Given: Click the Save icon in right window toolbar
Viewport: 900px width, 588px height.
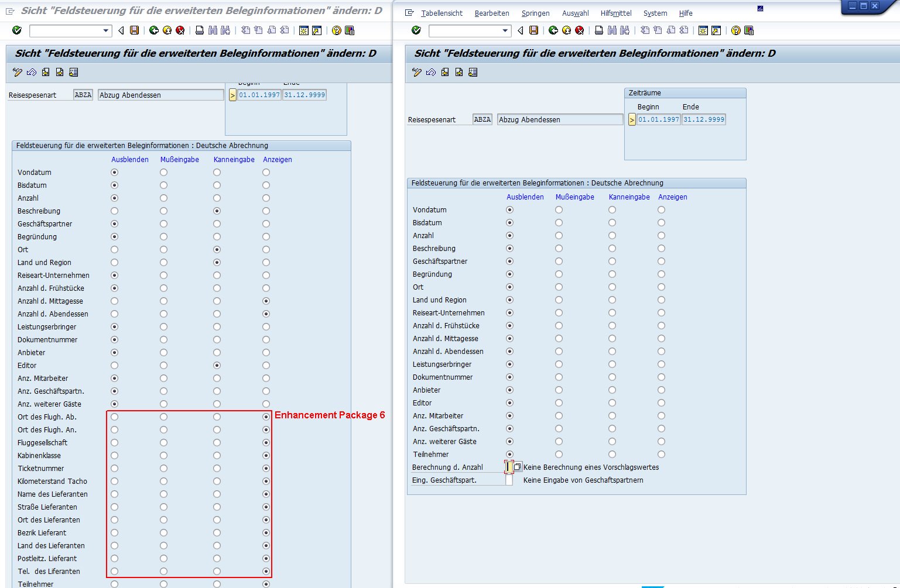Looking at the screenshot, I should pyautogui.click(x=533, y=30).
